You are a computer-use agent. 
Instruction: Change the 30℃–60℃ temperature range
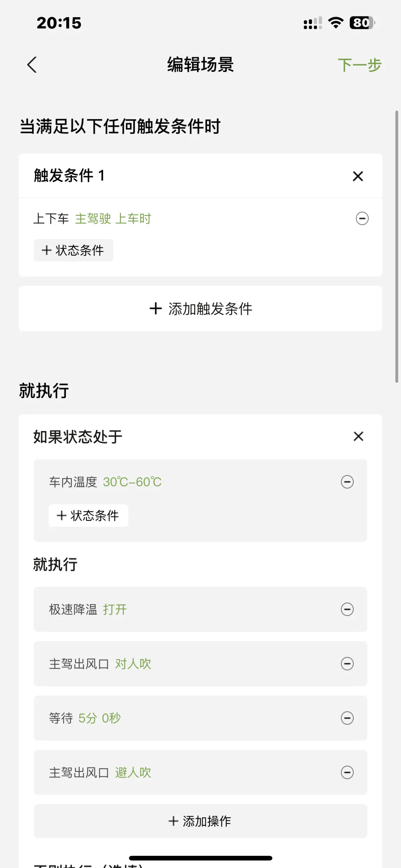tap(132, 482)
